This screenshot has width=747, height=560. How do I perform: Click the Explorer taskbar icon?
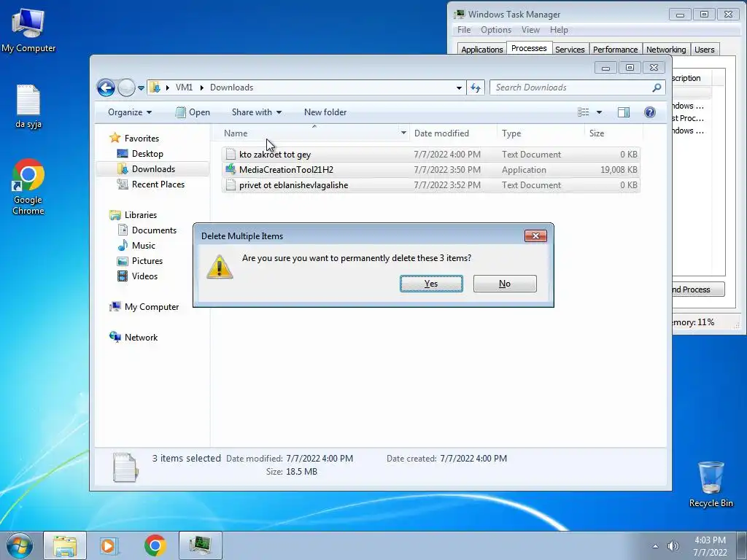point(65,545)
